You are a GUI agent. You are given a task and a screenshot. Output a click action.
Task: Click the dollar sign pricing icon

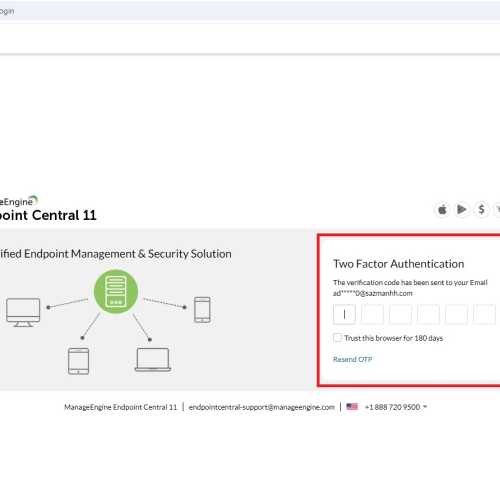pos(481,210)
